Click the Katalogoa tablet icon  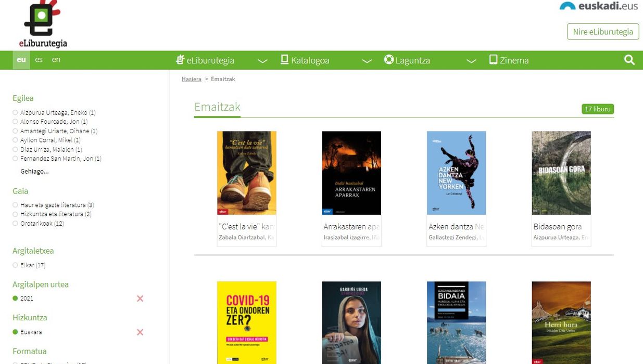click(284, 60)
